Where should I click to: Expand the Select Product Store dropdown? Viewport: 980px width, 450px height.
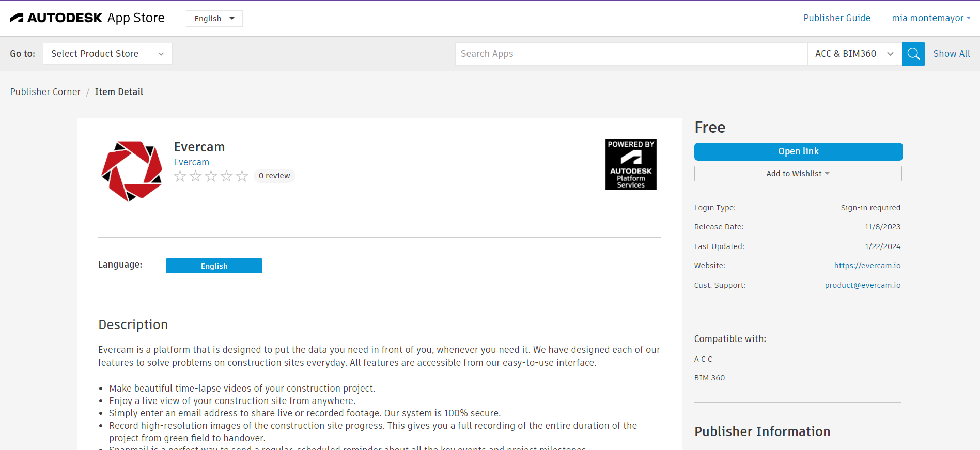point(107,54)
